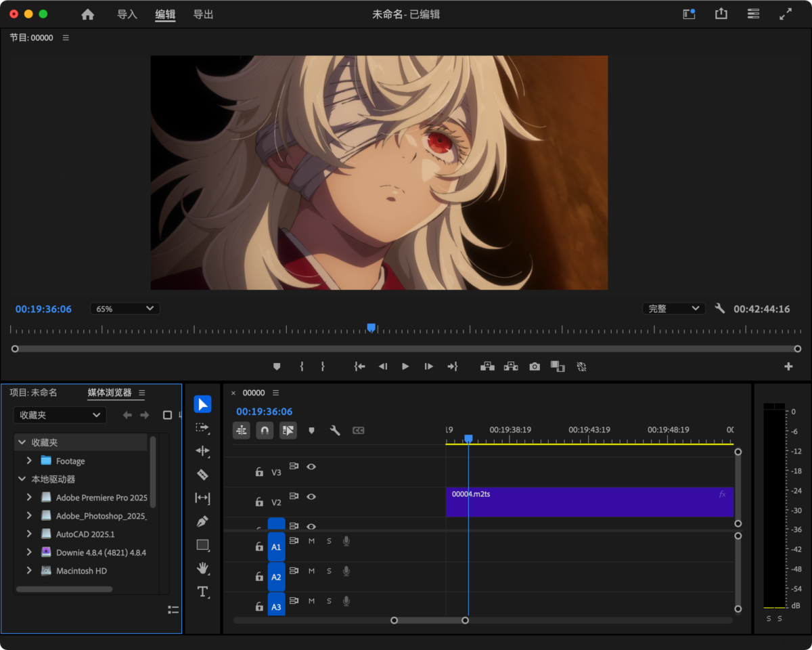Open the workspaces panel icon
812x650 pixels.
pos(753,14)
